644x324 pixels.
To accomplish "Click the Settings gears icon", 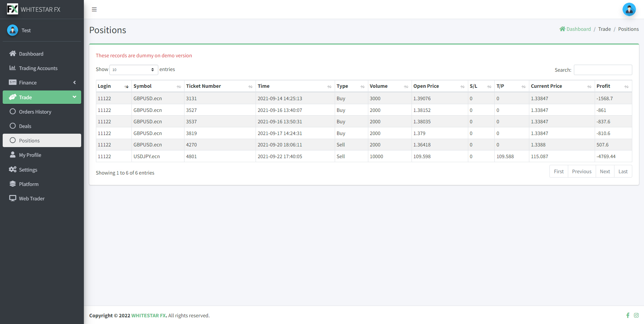I will (x=13, y=170).
